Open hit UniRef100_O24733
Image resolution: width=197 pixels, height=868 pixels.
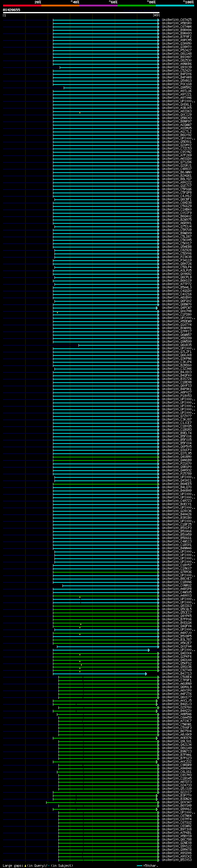pos(177,785)
